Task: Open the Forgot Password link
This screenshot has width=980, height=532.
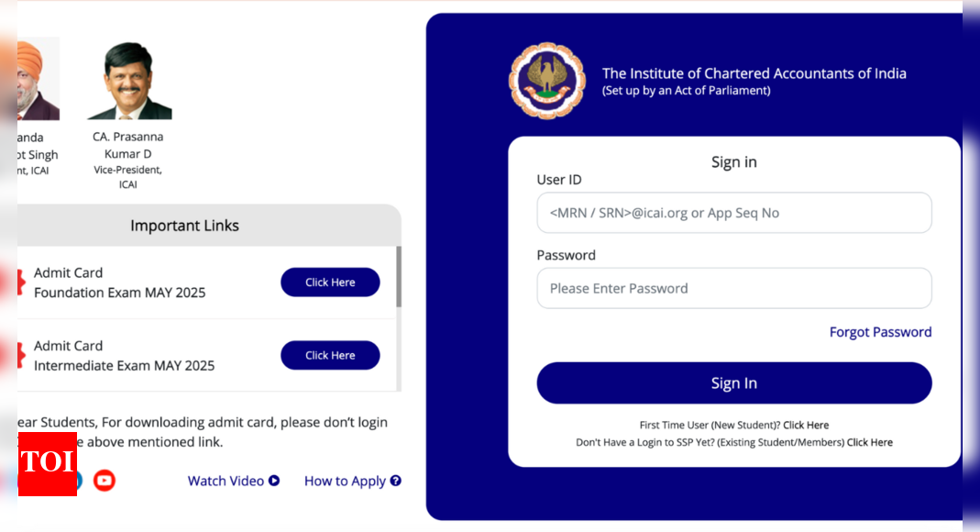Action: coord(880,332)
